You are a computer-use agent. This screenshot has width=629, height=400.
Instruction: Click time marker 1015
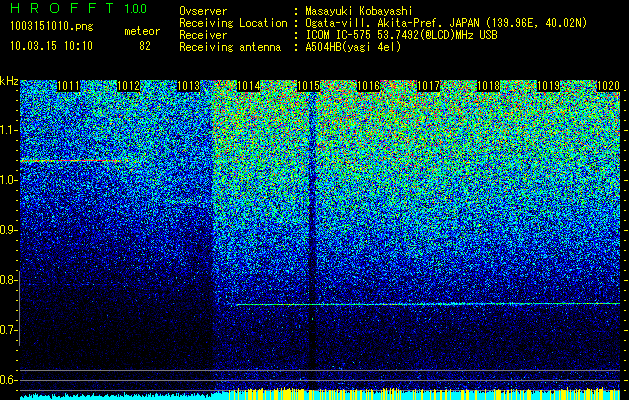click(308, 86)
